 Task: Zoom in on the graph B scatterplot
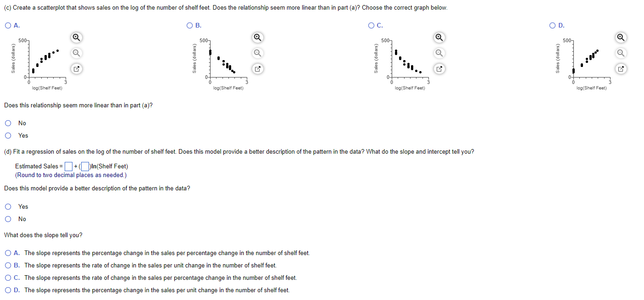click(x=257, y=37)
